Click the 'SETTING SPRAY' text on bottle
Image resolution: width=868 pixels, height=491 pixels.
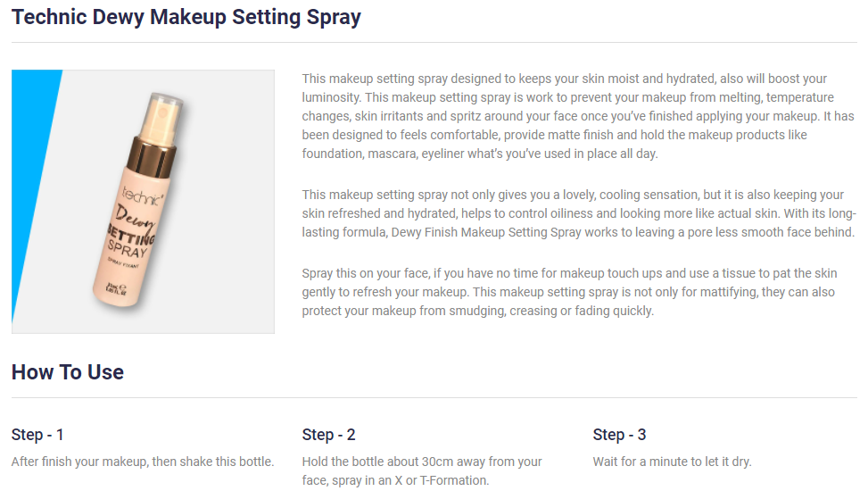coord(129,242)
